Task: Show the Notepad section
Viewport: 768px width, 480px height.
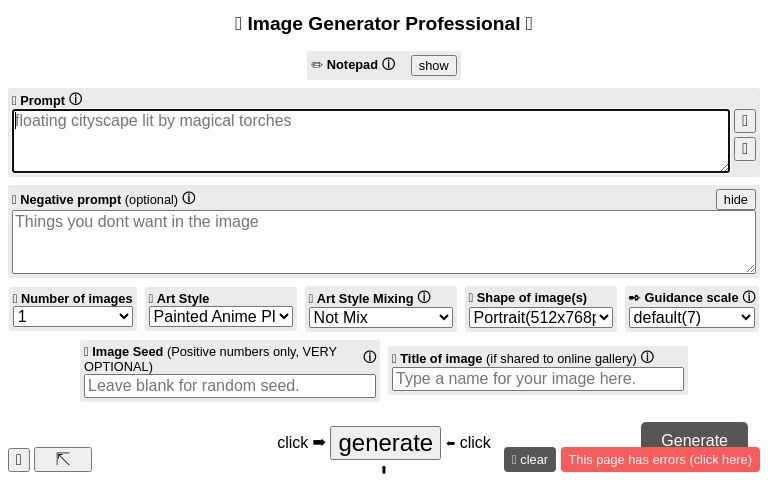Action: pyautogui.click(x=433, y=65)
